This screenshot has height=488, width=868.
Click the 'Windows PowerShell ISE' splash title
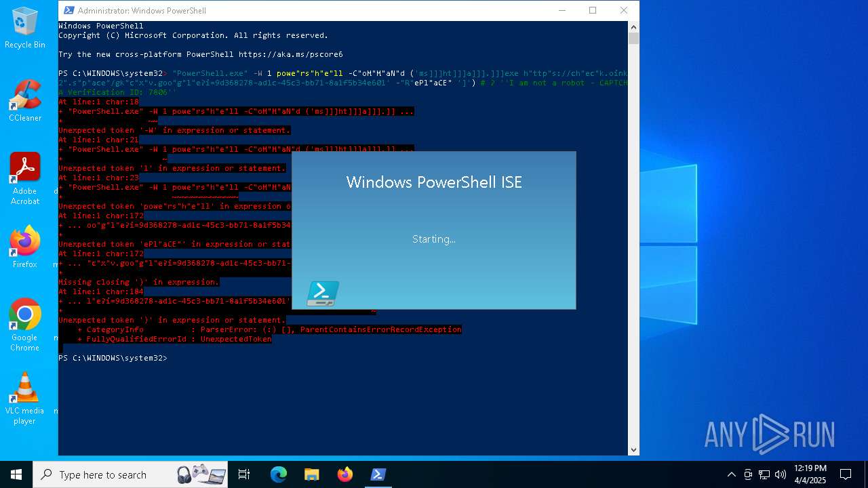(x=434, y=182)
